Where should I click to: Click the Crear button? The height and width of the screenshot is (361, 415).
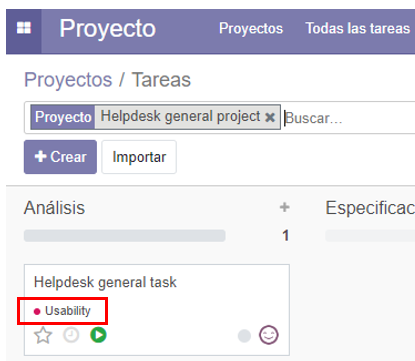click(60, 157)
